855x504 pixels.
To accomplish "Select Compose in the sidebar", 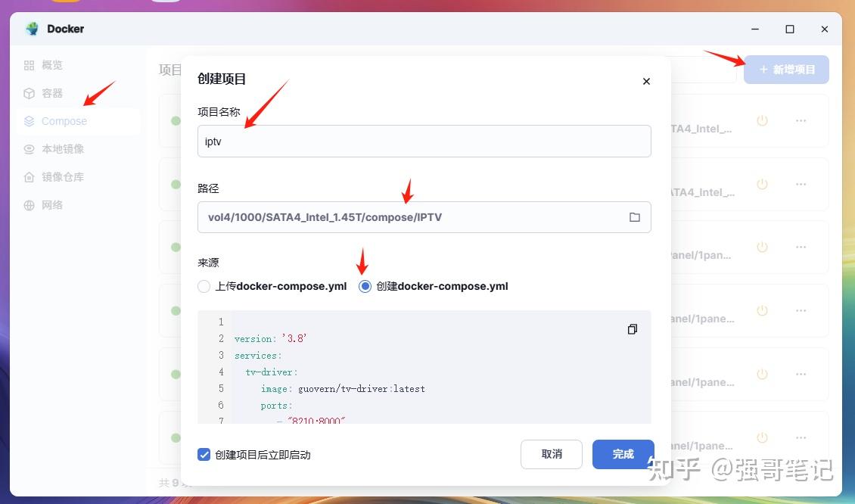I will click(78, 121).
